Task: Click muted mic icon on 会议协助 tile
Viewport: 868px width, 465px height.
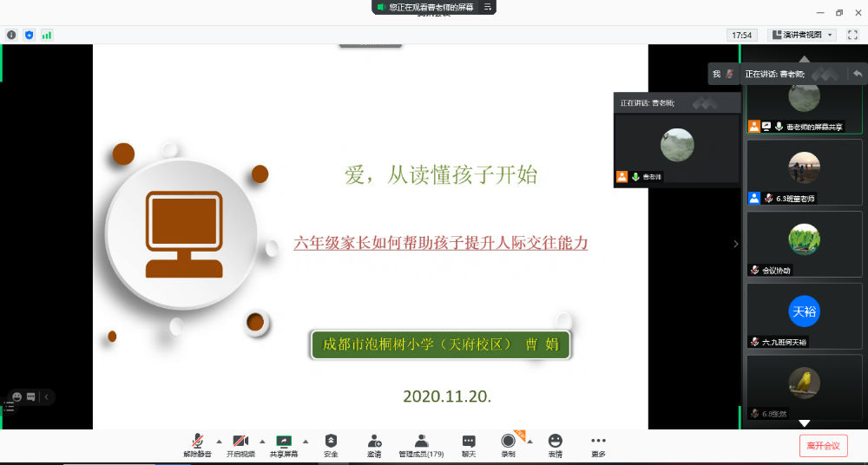Action: point(754,270)
